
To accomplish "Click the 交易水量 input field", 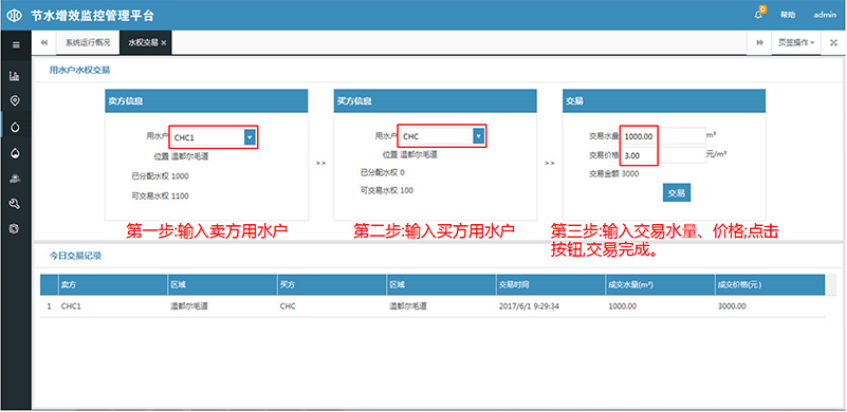I will click(x=662, y=135).
